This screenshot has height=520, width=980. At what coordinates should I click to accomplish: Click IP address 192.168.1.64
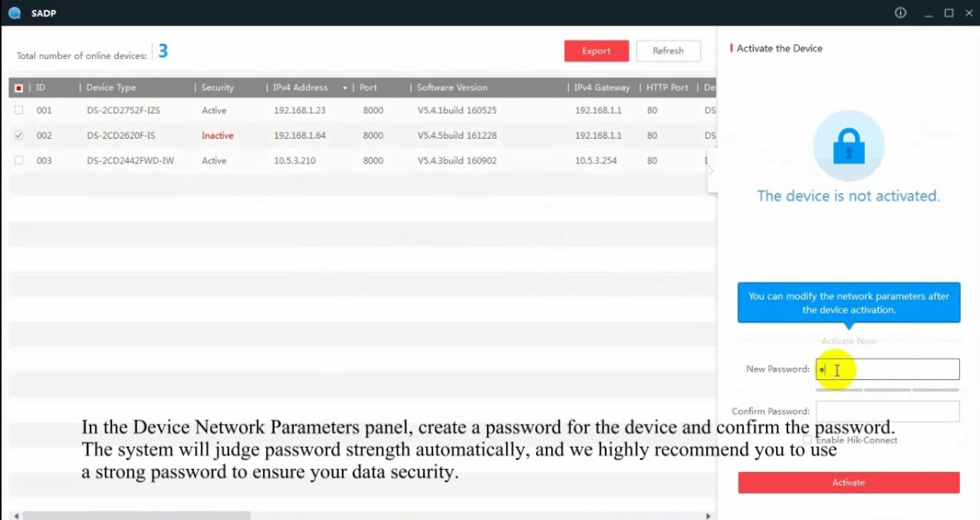(300, 135)
